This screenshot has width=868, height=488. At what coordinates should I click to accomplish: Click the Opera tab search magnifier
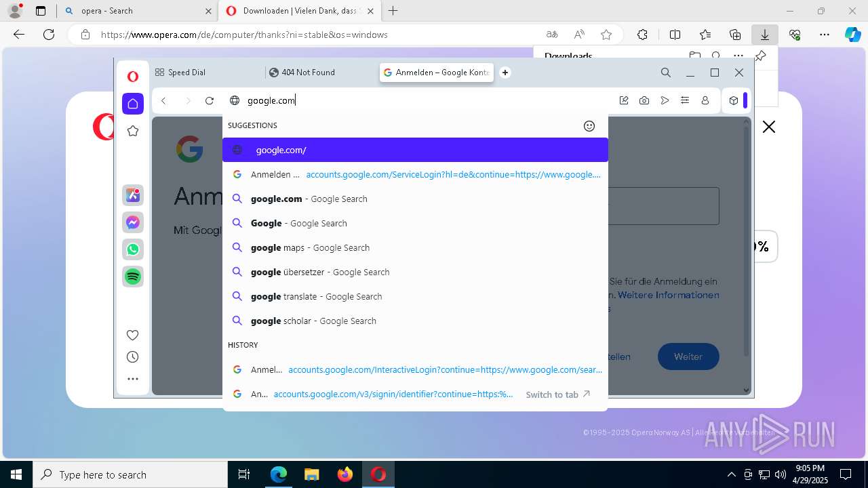click(666, 73)
